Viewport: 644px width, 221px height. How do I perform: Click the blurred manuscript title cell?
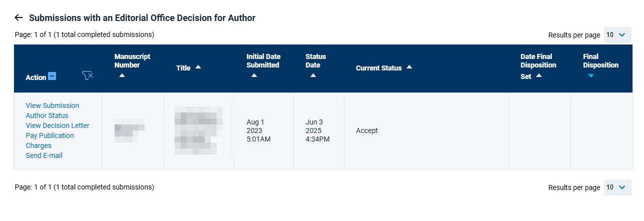199,131
